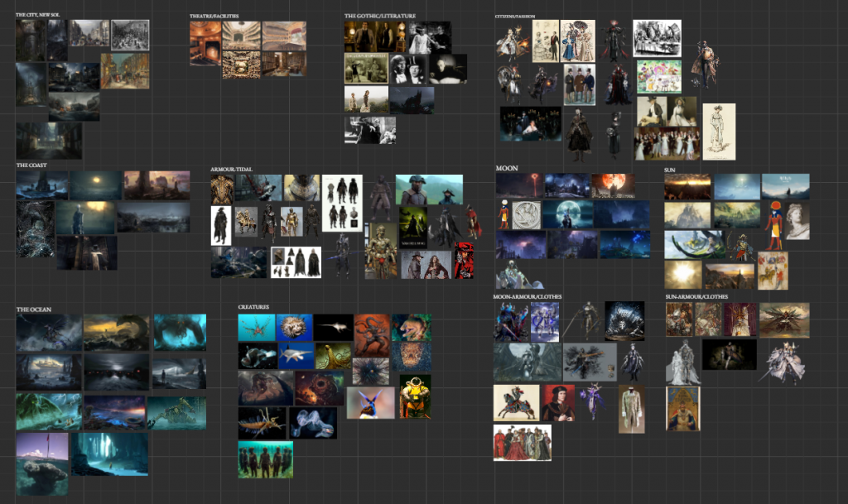Select the glowing sun over sea coast image
The width and height of the screenshot is (848, 504).
[x=96, y=186]
